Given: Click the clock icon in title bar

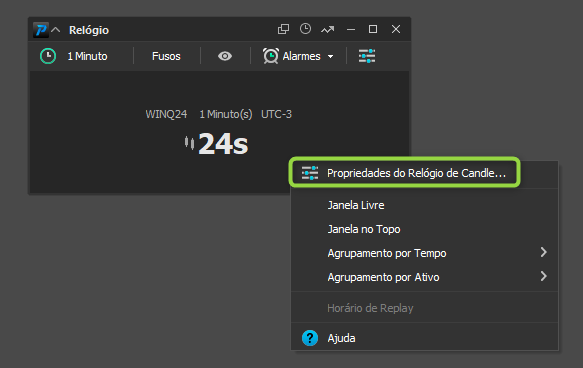Looking at the screenshot, I should point(305,29).
